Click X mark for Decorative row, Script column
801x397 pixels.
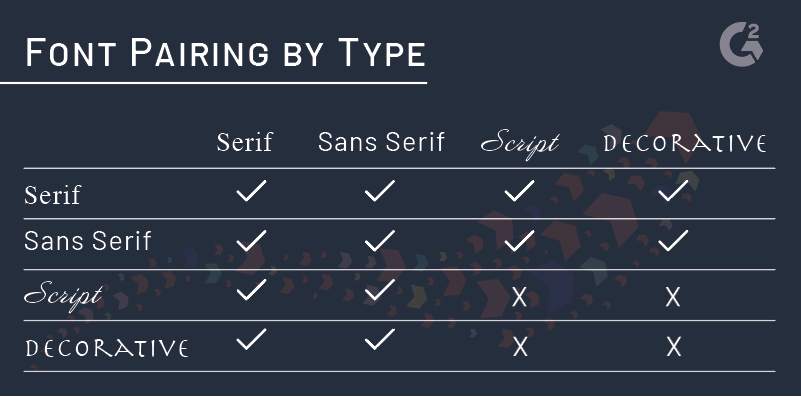coord(520,347)
